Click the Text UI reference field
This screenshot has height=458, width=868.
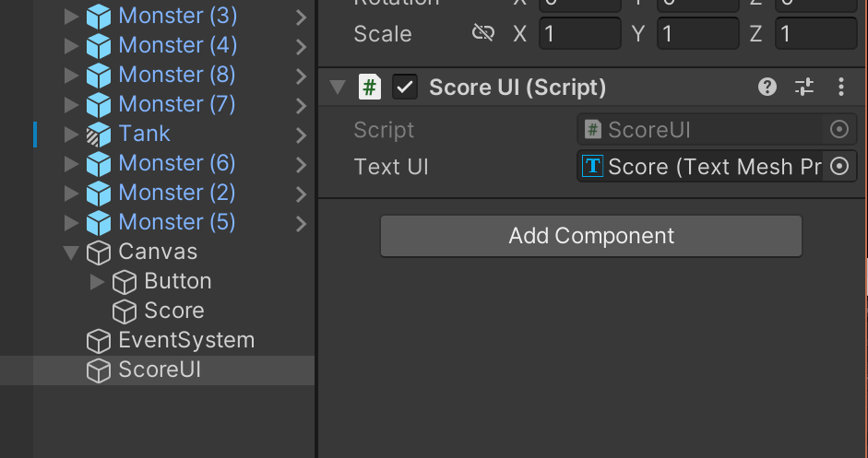[x=701, y=167]
